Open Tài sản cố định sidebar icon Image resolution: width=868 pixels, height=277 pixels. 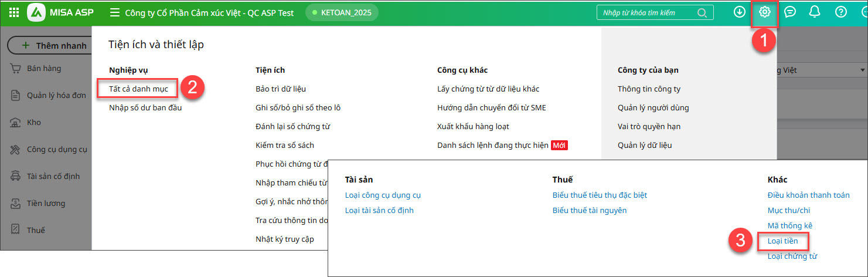coord(16,176)
